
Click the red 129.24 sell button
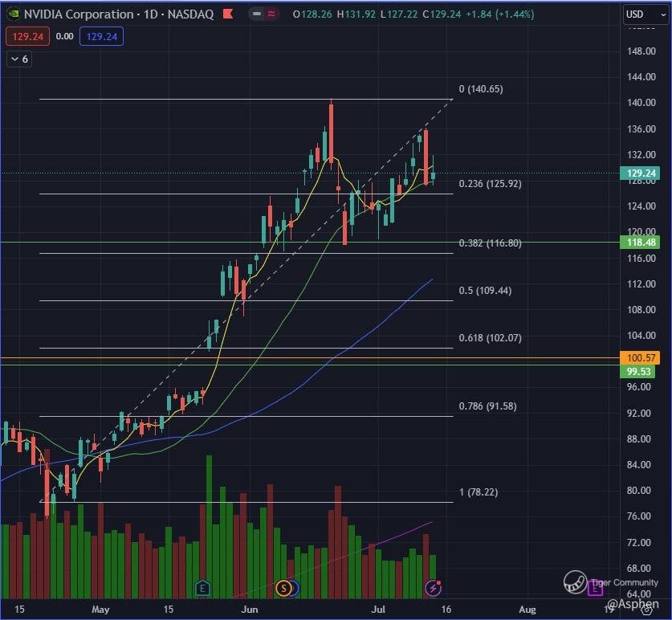[27, 36]
